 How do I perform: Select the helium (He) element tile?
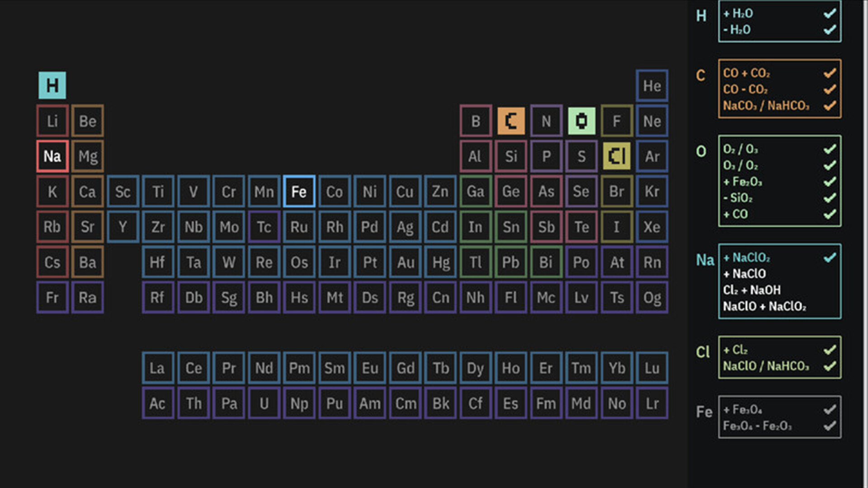point(651,86)
